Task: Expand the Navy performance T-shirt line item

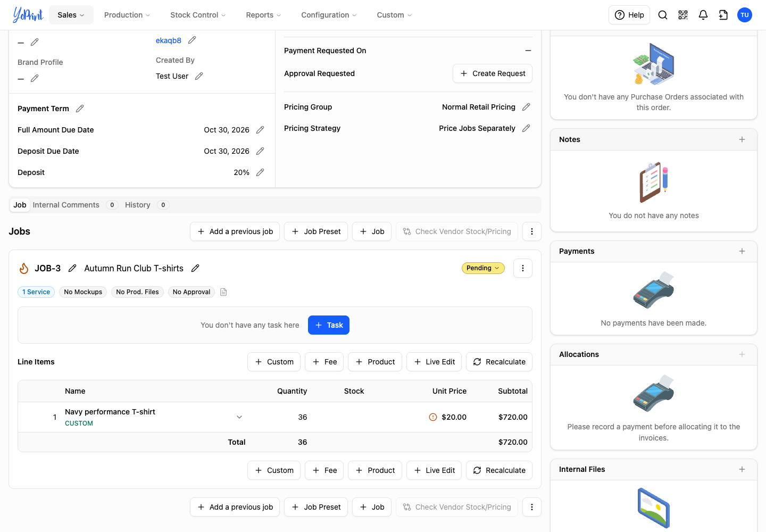Action: (x=239, y=417)
